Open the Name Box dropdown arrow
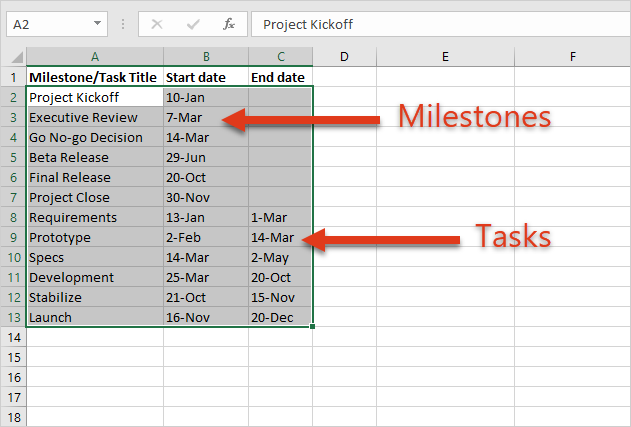Viewport: 631px width, 427px height. [97, 23]
